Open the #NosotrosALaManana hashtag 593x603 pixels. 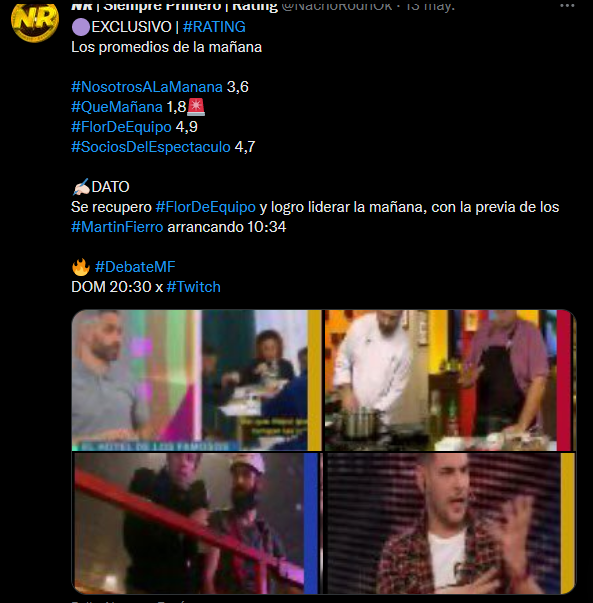pos(147,87)
